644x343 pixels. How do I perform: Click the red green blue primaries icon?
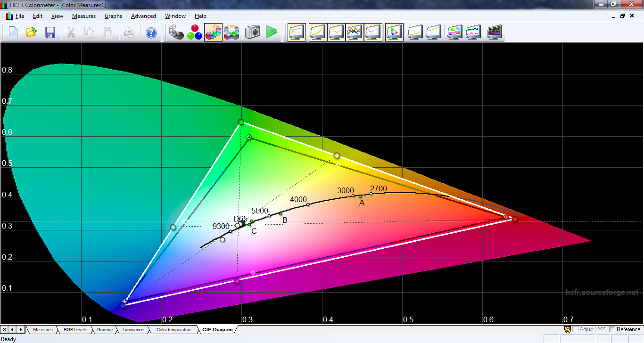tap(195, 33)
